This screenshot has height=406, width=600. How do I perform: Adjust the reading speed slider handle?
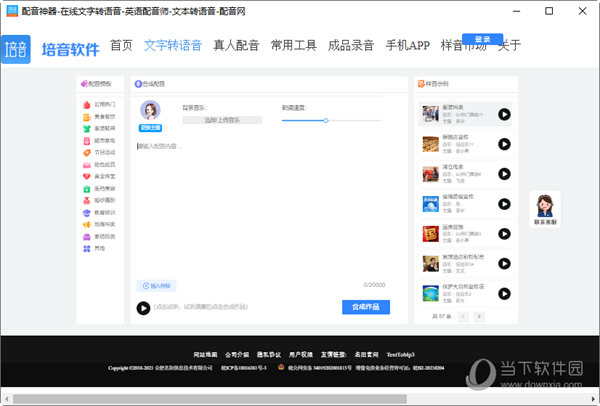[326, 121]
